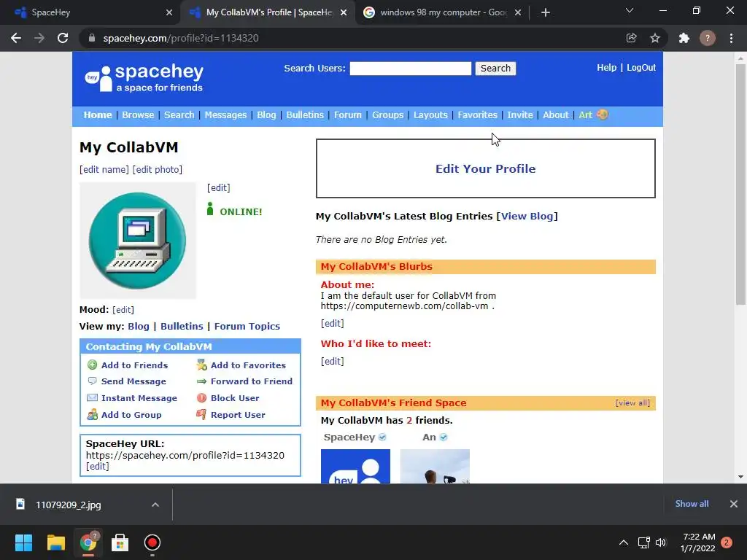Click the screen recorder taskbar icon

click(152, 542)
